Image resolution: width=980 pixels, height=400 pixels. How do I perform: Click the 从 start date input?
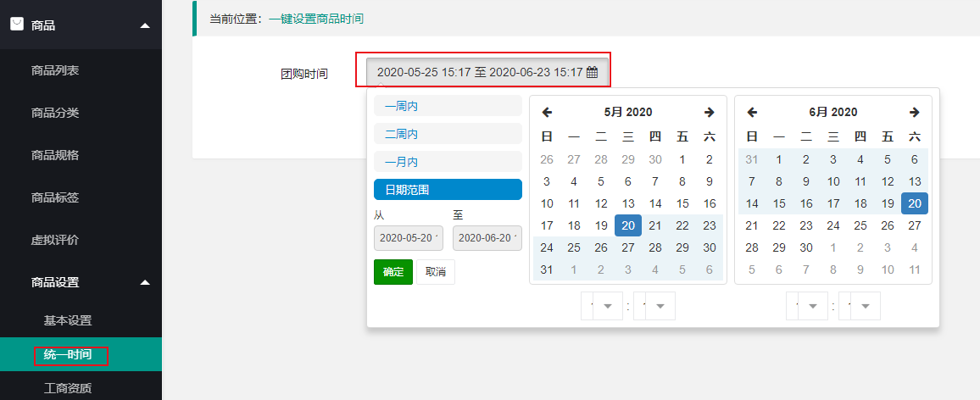tap(408, 238)
